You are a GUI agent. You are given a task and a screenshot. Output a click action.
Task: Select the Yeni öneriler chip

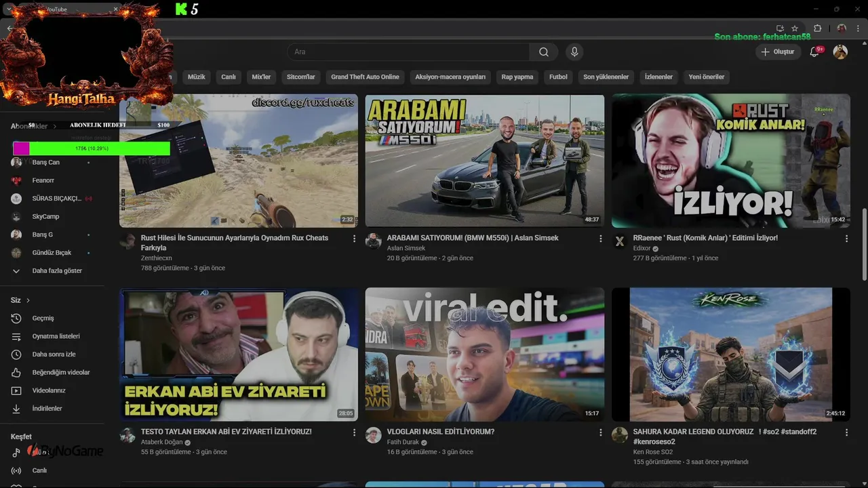coord(707,77)
